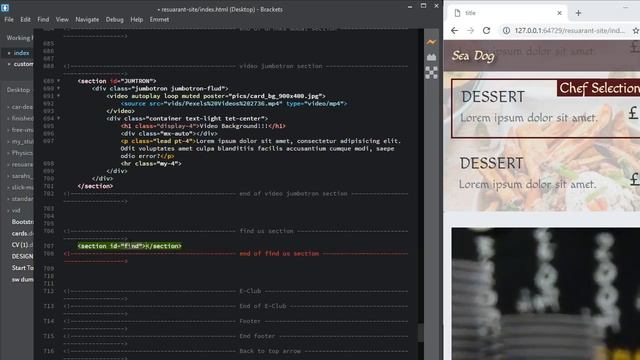Click the Chef Selection badge
Image resolution: width=640 pixels, height=360 pixels.
(599, 88)
